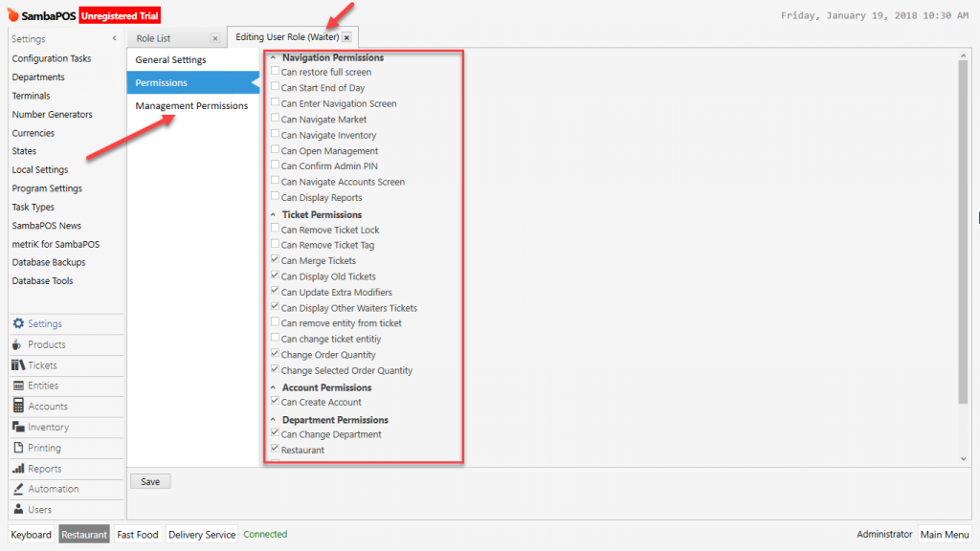Image resolution: width=980 pixels, height=551 pixels.
Task: Click the Products apple icon
Action: coord(17,344)
